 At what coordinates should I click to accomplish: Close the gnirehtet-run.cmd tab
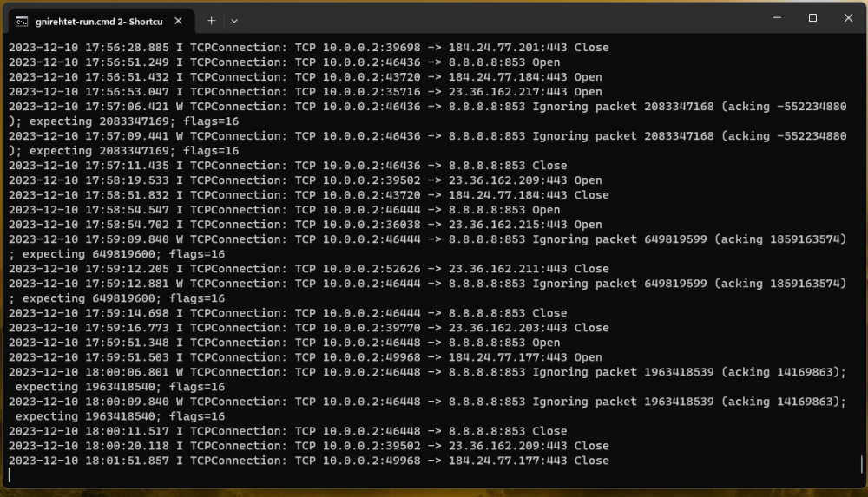[x=180, y=19]
